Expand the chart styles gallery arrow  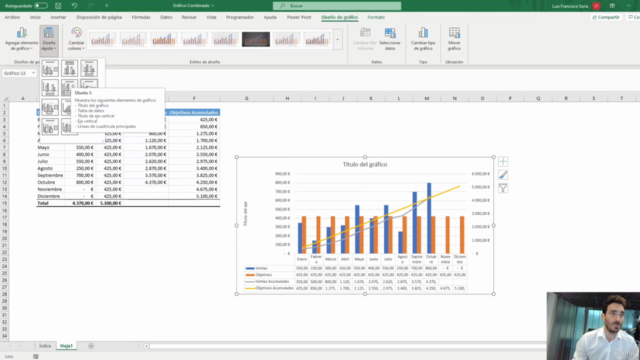[x=338, y=40]
